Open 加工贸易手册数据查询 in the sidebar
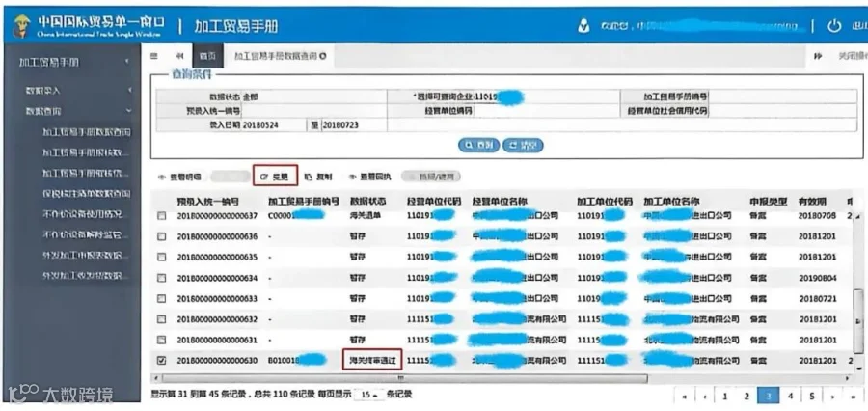868x411 pixels. (87, 132)
